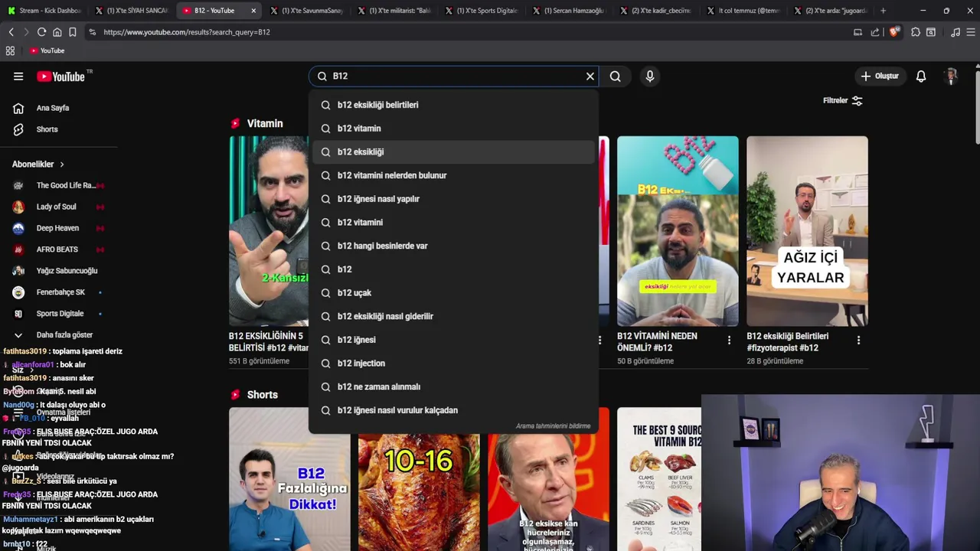The height and width of the screenshot is (551, 980).
Task: Open a new browser tab
Action: coord(883,11)
